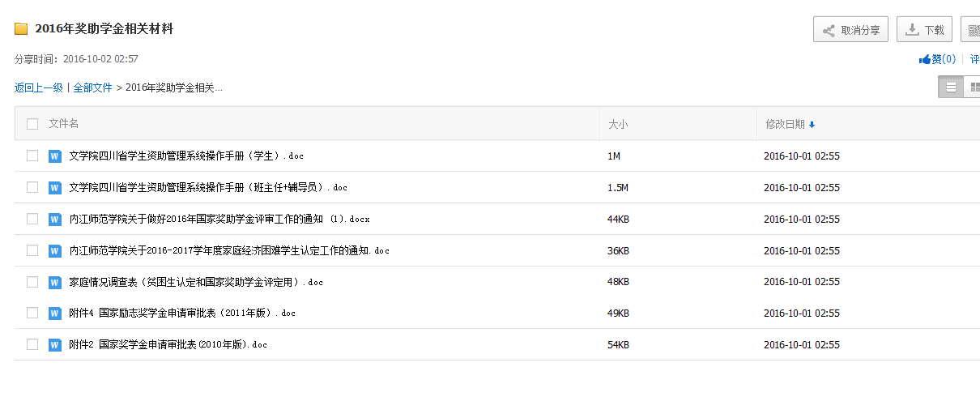The height and width of the screenshot is (401, 980).
Task: Switch to grid view layout
Action: (x=974, y=87)
